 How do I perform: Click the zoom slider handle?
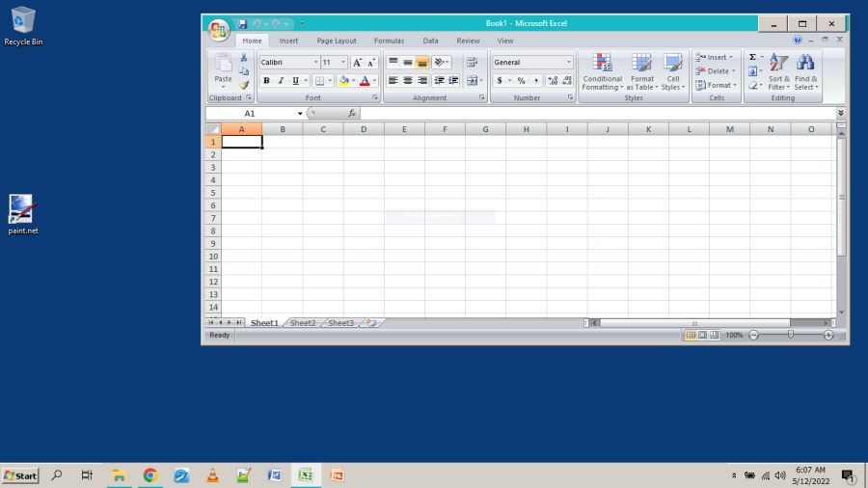click(791, 335)
